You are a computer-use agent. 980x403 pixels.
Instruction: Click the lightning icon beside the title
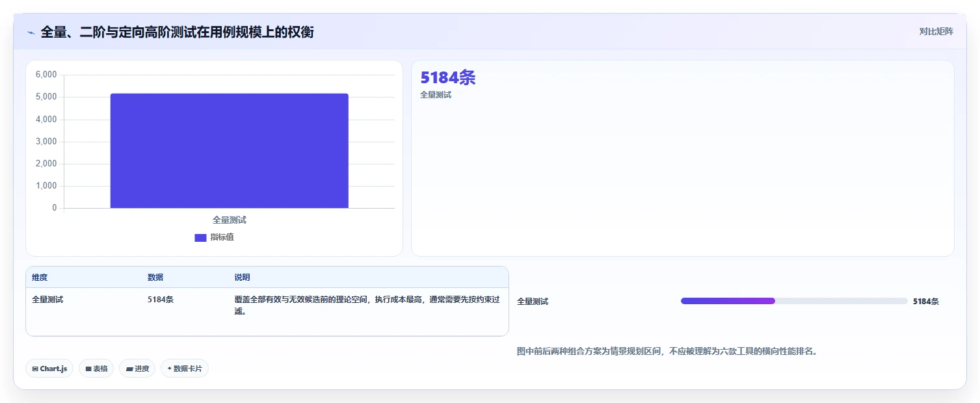[31, 32]
